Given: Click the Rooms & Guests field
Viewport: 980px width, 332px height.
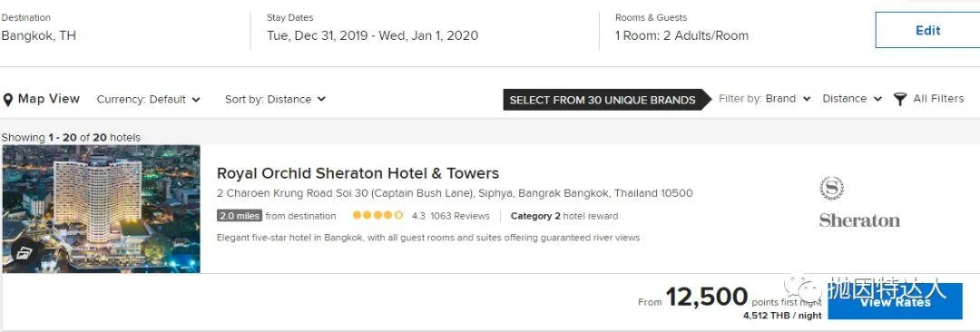Looking at the screenshot, I should coord(681,28).
